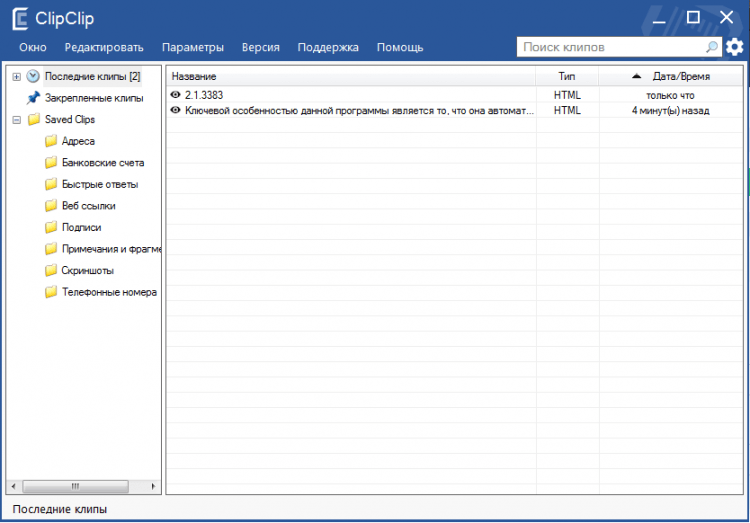Click the clock icon of Последние клипы
The width and height of the screenshot is (750, 523).
33,76
